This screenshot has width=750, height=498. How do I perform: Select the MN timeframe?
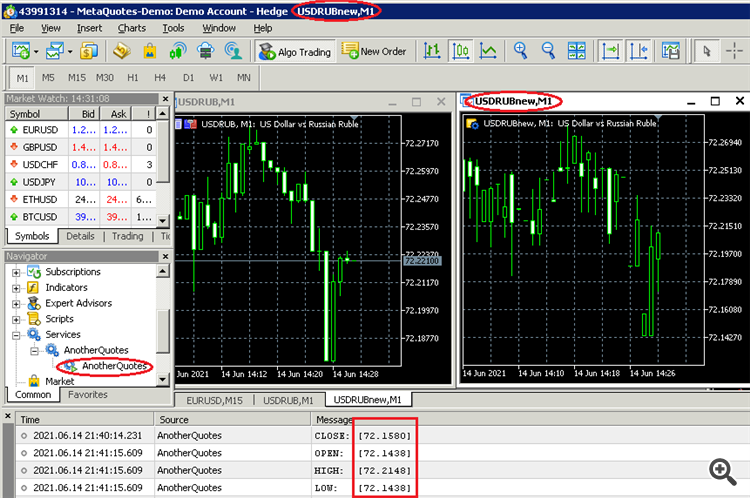(243, 77)
